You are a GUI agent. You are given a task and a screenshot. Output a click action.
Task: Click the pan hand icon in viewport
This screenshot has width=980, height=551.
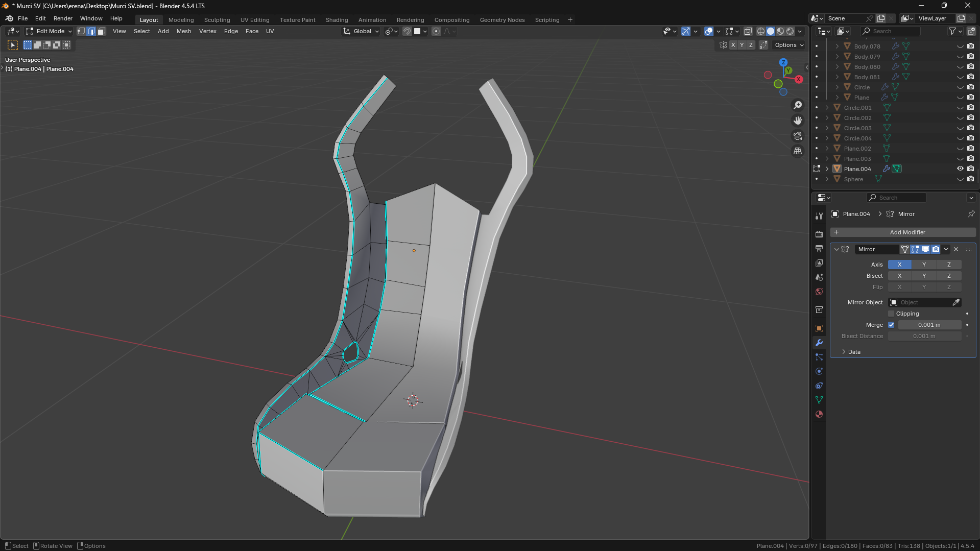(x=797, y=121)
